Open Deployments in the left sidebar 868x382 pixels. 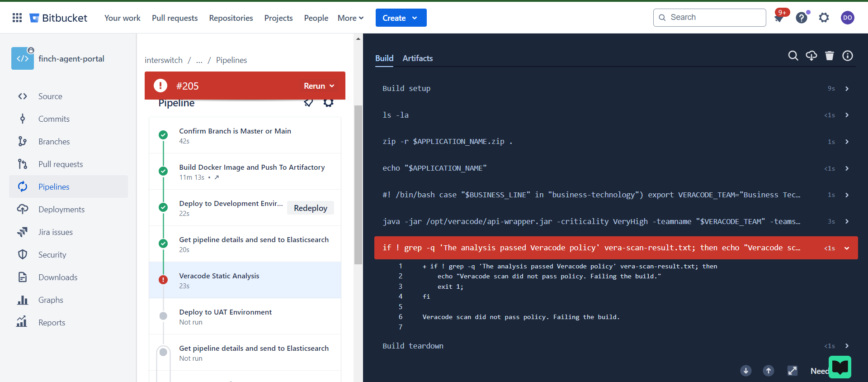61,210
